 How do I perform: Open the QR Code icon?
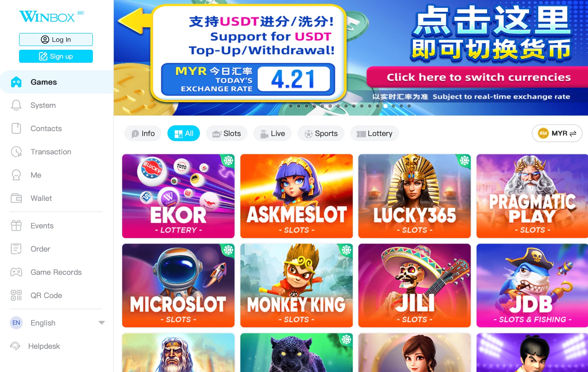tap(16, 295)
